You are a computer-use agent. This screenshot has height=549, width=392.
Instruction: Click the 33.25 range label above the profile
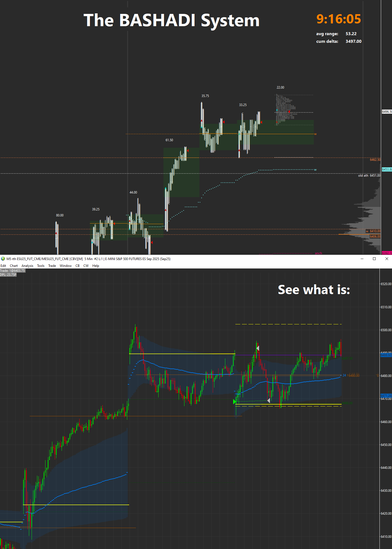(x=243, y=105)
